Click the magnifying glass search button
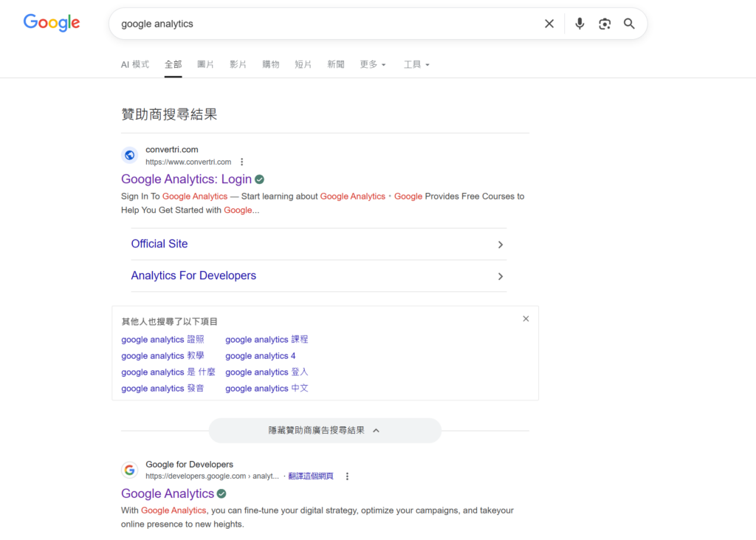 pyautogui.click(x=629, y=24)
